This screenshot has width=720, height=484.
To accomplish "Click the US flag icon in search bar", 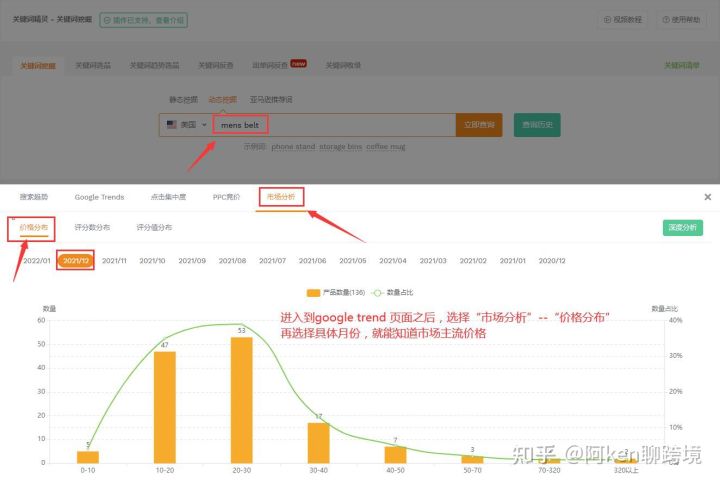I will pos(171,124).
